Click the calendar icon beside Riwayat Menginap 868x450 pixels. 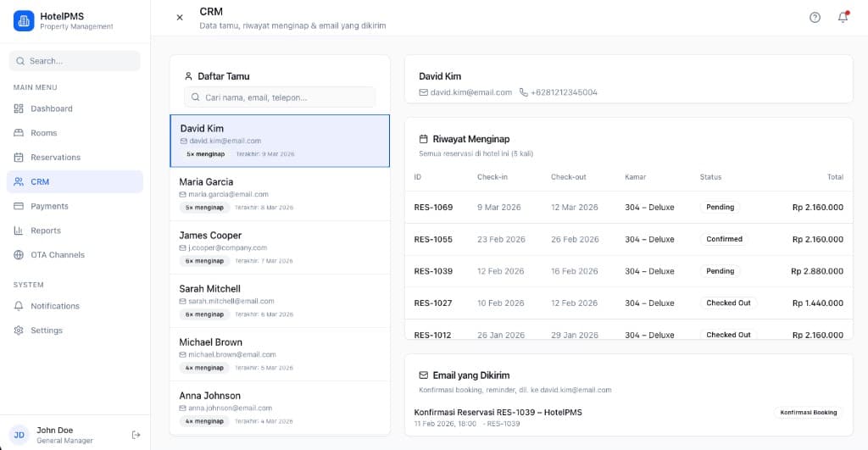click(x=424, y=139)
